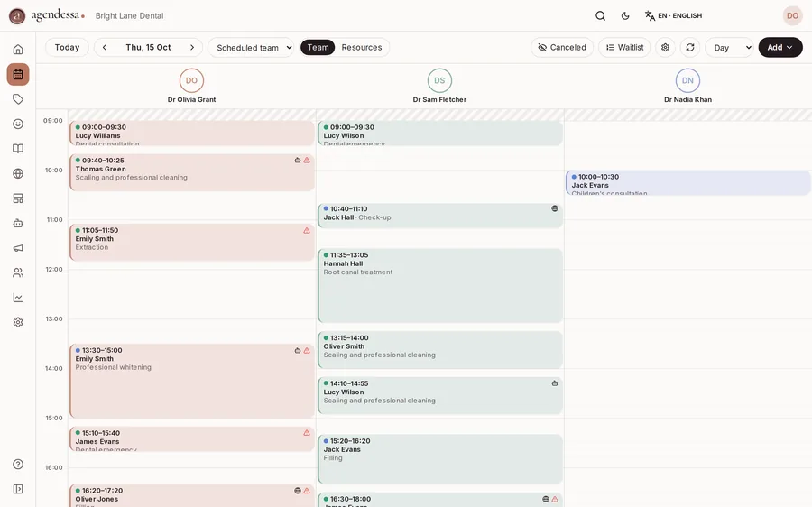This screenshot has height=507, width=812.
Task: Open Jack Evans' 15:20–16:20 Filling appointment
Action: click(x=440, y=459)
